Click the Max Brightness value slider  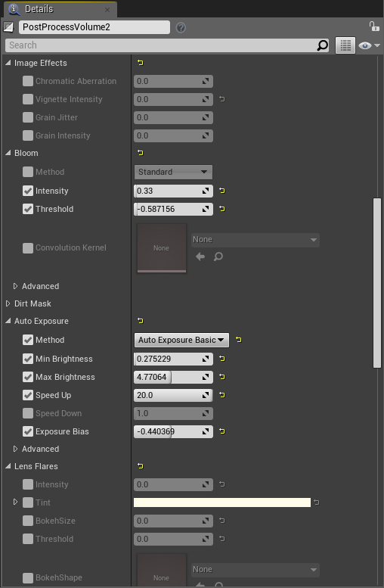click(x=173, y=377)
